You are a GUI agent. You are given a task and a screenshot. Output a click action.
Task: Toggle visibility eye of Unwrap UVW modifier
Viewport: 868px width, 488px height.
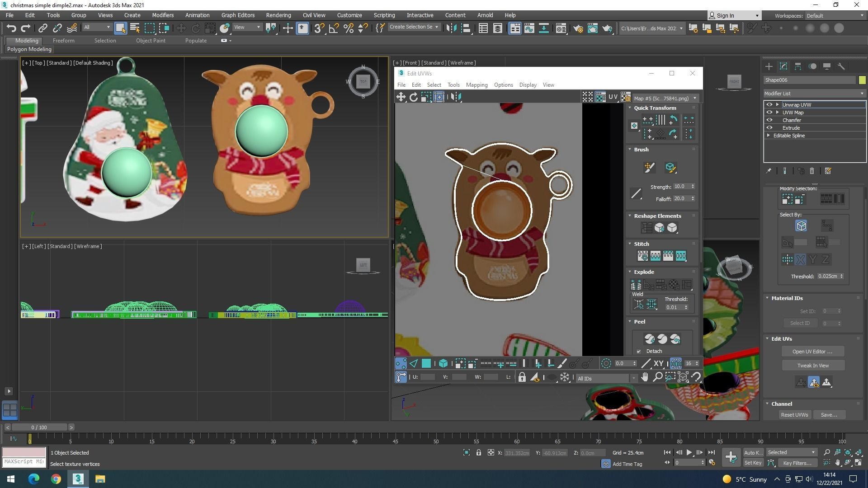[769, 105]
